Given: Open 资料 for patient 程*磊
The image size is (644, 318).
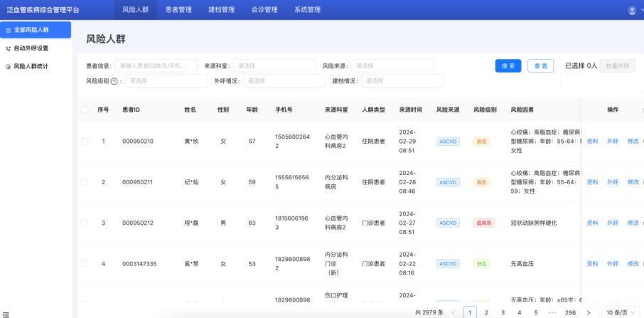Looking at the screenshot, I should coord(592,223).
